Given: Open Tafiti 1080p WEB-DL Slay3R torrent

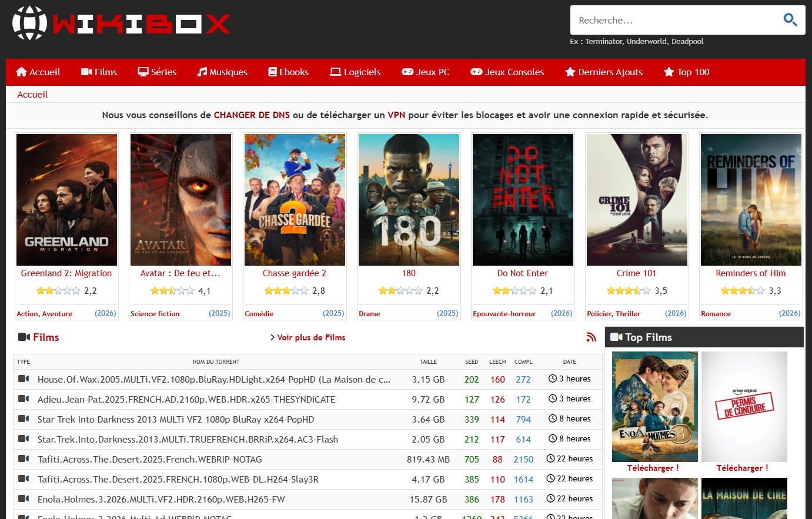Looking at the screenshot, I should click(x=178, y=479).
